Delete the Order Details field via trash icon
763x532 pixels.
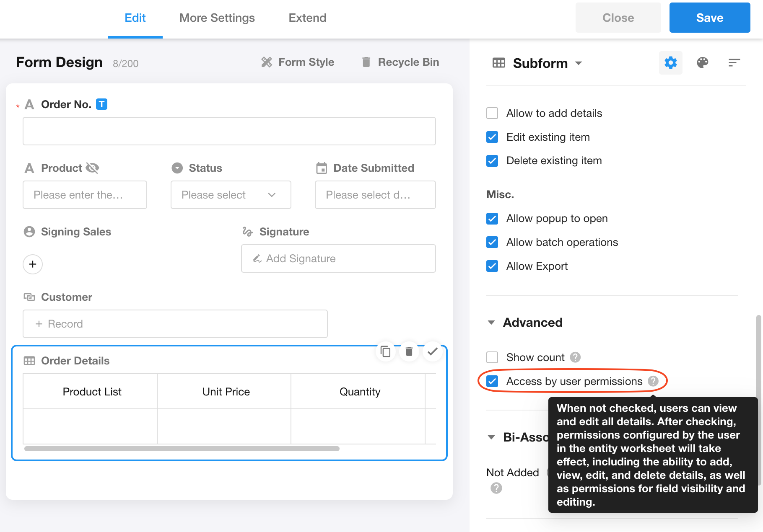[409, 351]
